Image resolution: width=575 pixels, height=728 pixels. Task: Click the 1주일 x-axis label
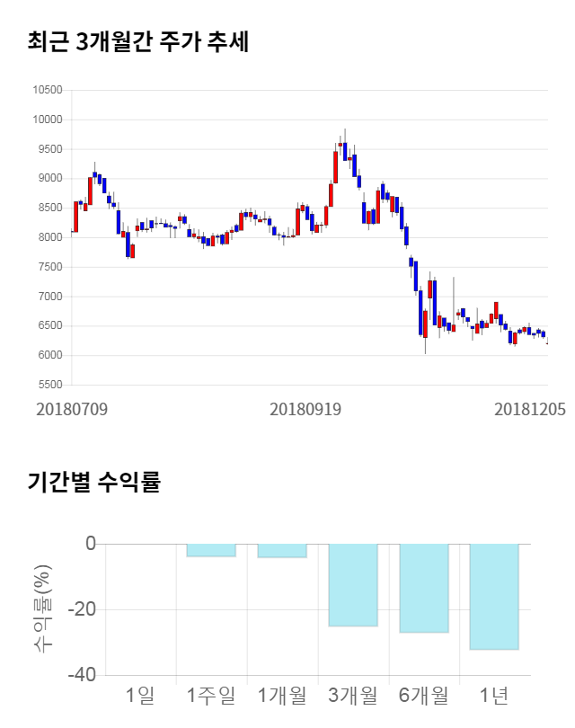pyautogui.click(x=211, y=695)
